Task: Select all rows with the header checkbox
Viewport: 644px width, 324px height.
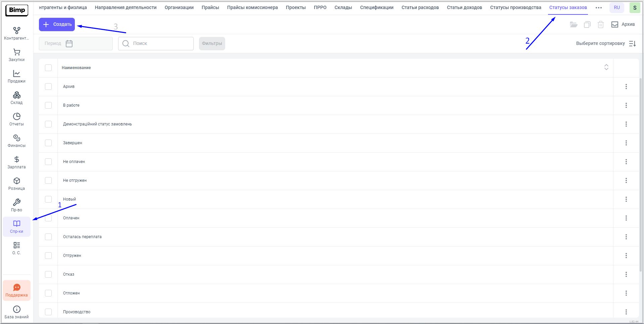Action: click(48, 68)
